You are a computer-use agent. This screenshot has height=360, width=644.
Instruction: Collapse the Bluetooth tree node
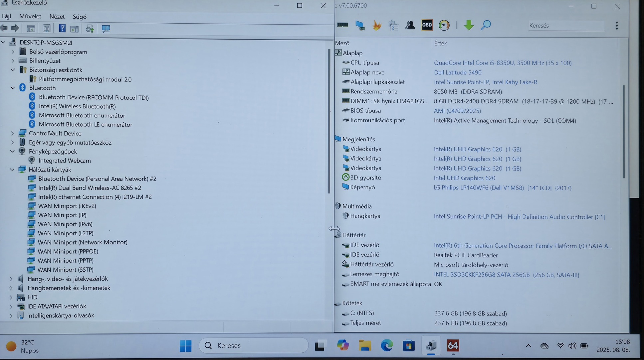pos(13,88)
